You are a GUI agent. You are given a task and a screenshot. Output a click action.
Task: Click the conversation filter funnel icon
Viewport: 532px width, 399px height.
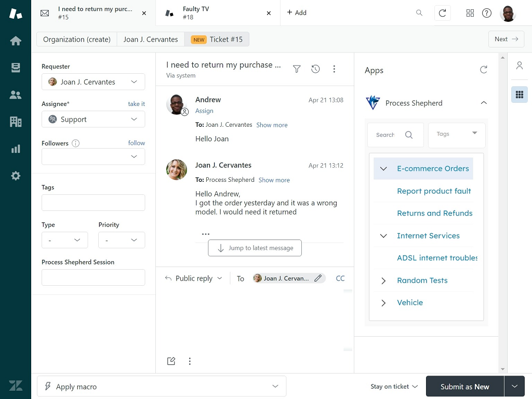click(x=297, y=69)
